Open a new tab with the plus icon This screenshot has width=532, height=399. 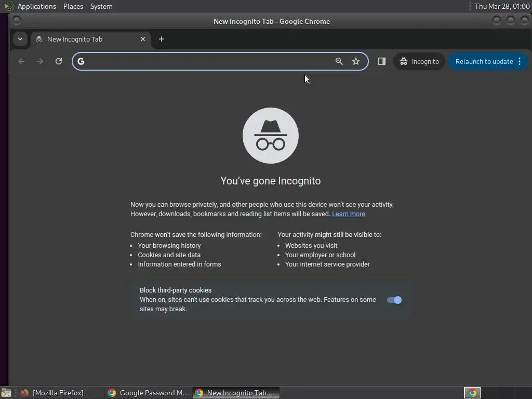point(162,39)
